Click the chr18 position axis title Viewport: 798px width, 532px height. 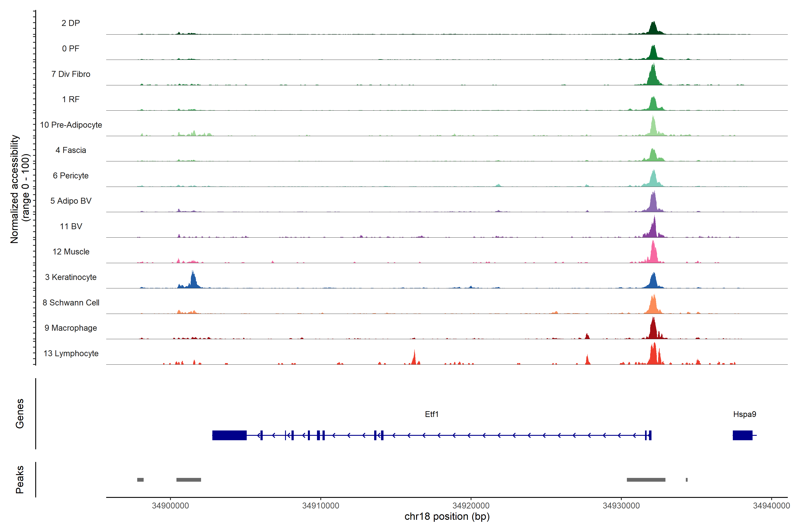tap(447, 516)
